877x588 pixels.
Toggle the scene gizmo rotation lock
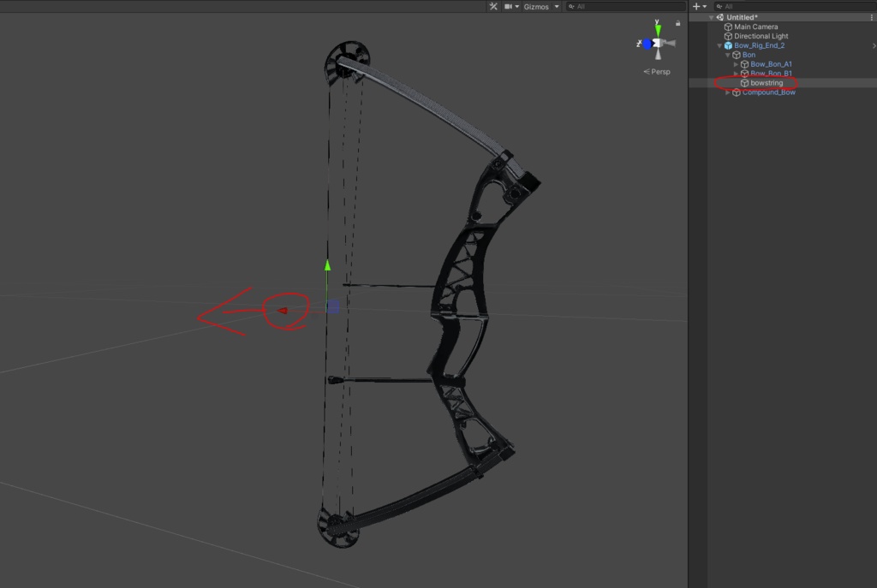coord(677,23)
